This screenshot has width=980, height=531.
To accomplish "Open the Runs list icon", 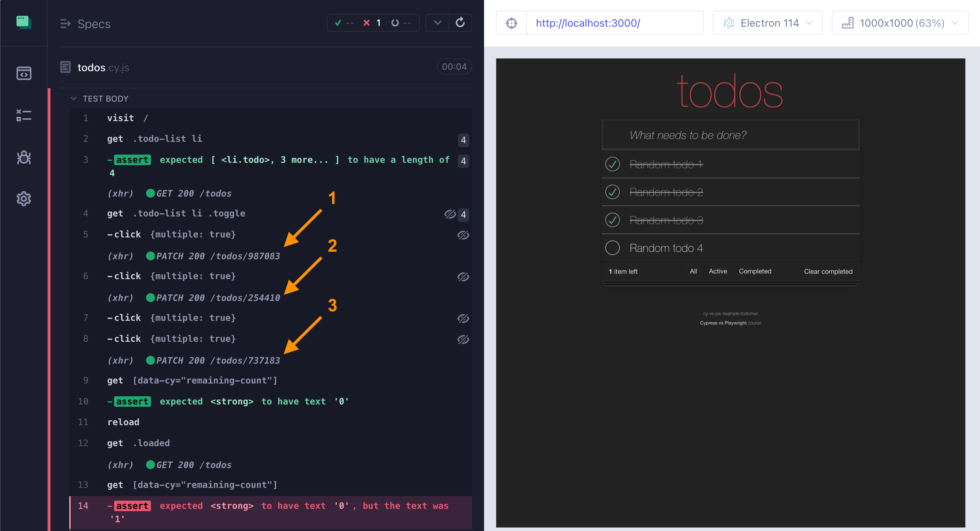I will pos(24,115).
